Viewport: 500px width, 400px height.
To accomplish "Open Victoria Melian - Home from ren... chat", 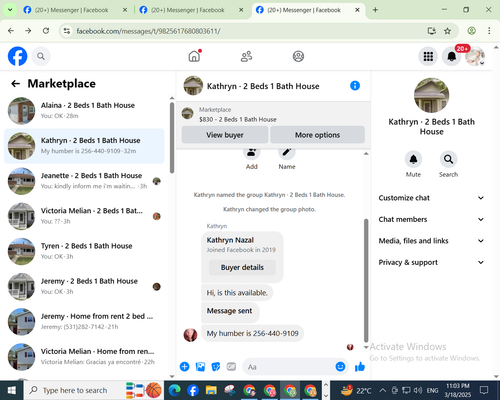I will (x=84, y=357).
